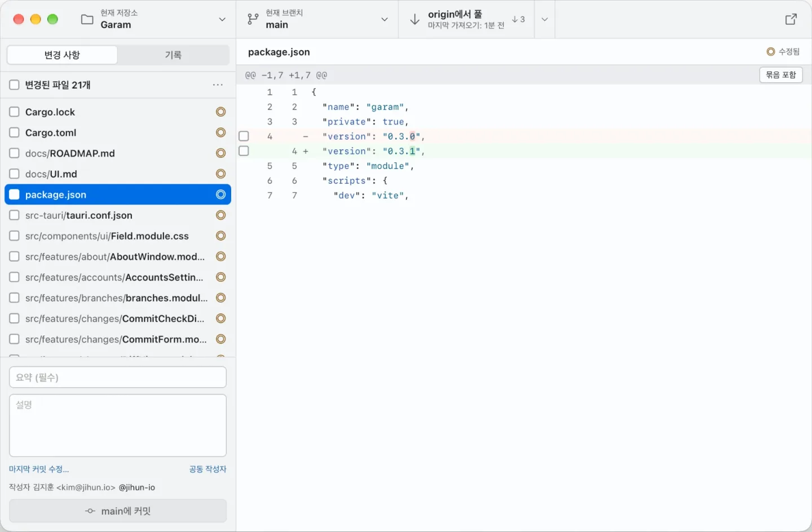This screenshot has height=532, width=812.
Task: Click the 마지막 커밋 수정 link
Action: click(x=39, y=469)
